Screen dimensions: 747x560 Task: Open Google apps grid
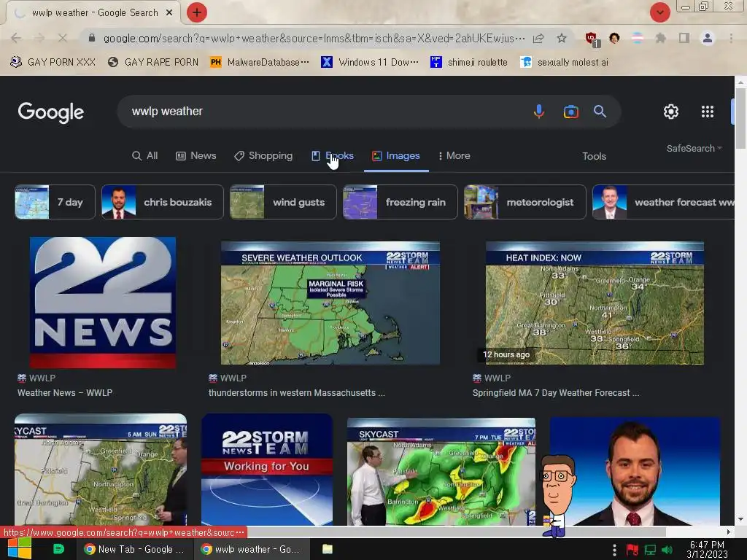pyautogui.click(x=708, y=112)
